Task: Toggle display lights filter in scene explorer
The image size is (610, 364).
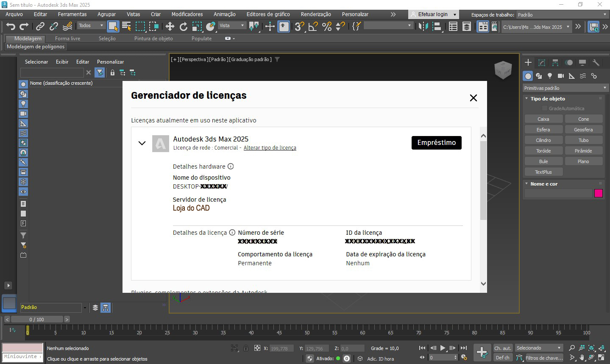Action: [23, 103]
